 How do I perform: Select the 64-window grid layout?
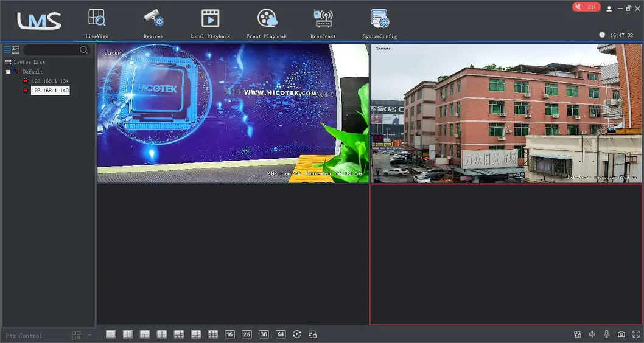(281, 334)
